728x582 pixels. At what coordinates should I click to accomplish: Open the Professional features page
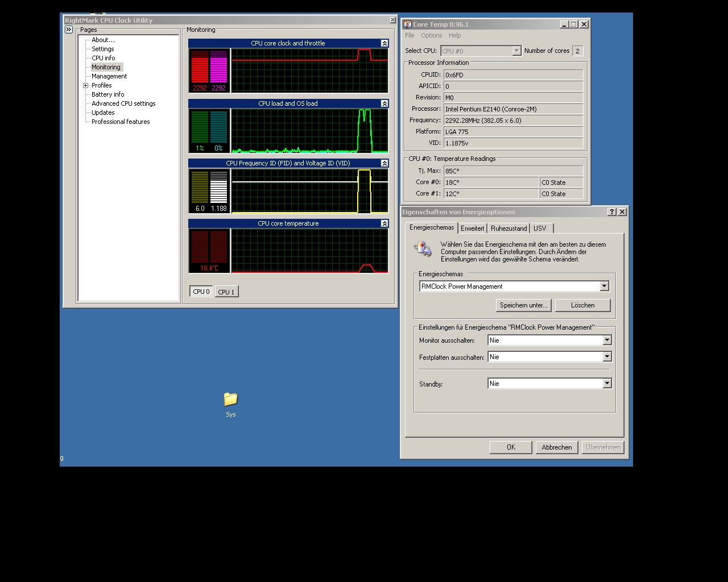[x=121, y=122]
